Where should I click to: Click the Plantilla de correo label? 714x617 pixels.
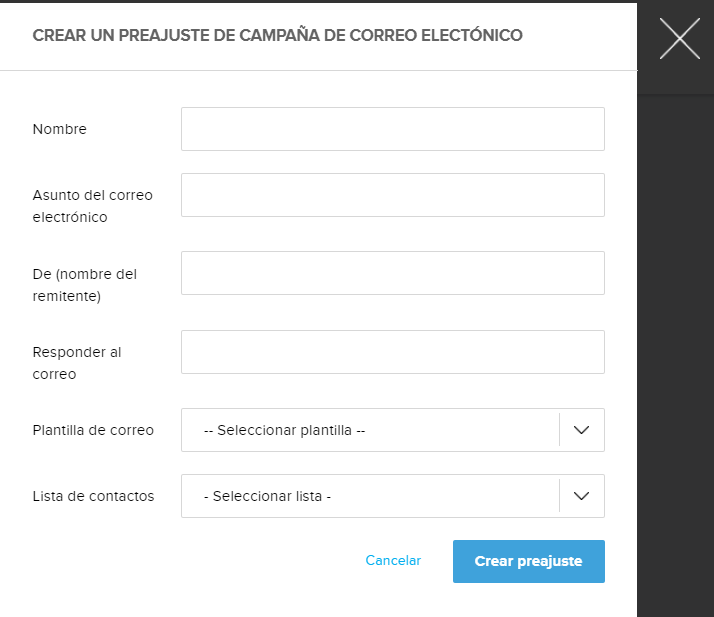(x=93, y=430)
